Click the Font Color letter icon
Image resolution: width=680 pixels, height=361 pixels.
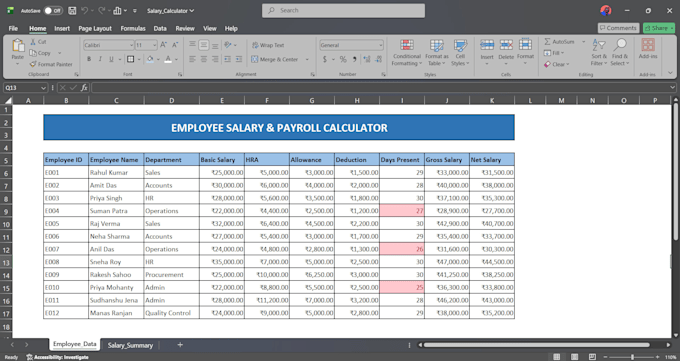[x=168, y=59]
